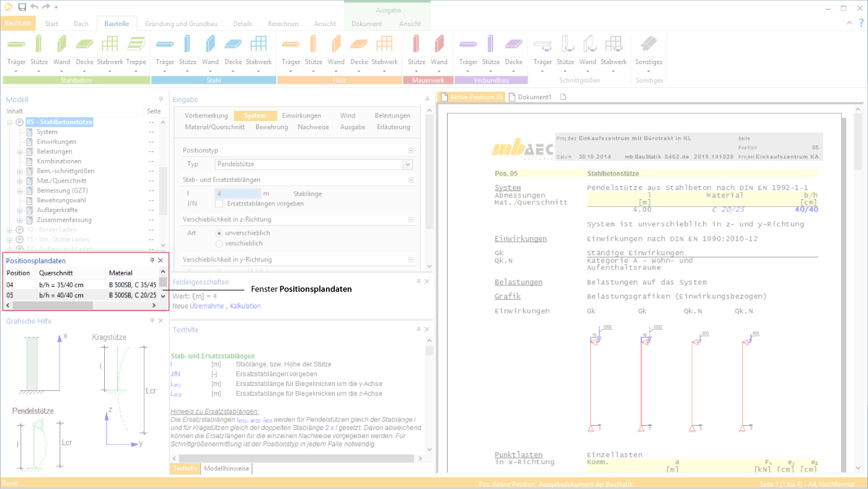Click the Material column header
This screenshot has height=489, width=868.
(x=121, y=272)
